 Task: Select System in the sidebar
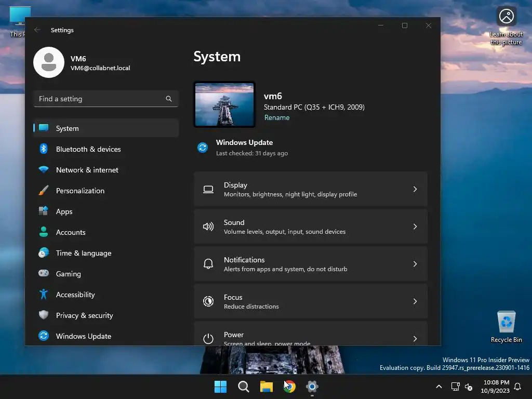click(x=106, y=128)
